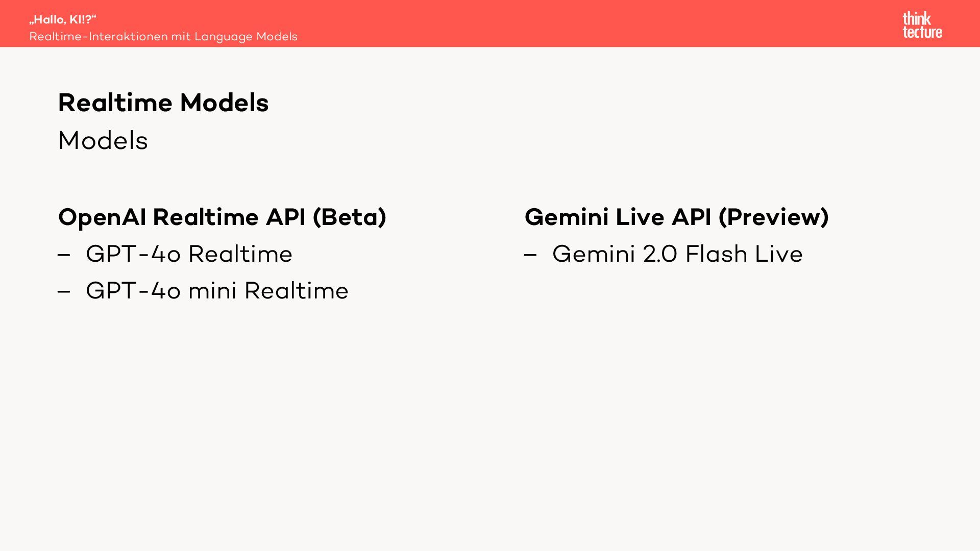The height and width of the screenshot is (551, 980).
Task: Click the "Hallo, KI!?" header title
Action: click(63, 20)
